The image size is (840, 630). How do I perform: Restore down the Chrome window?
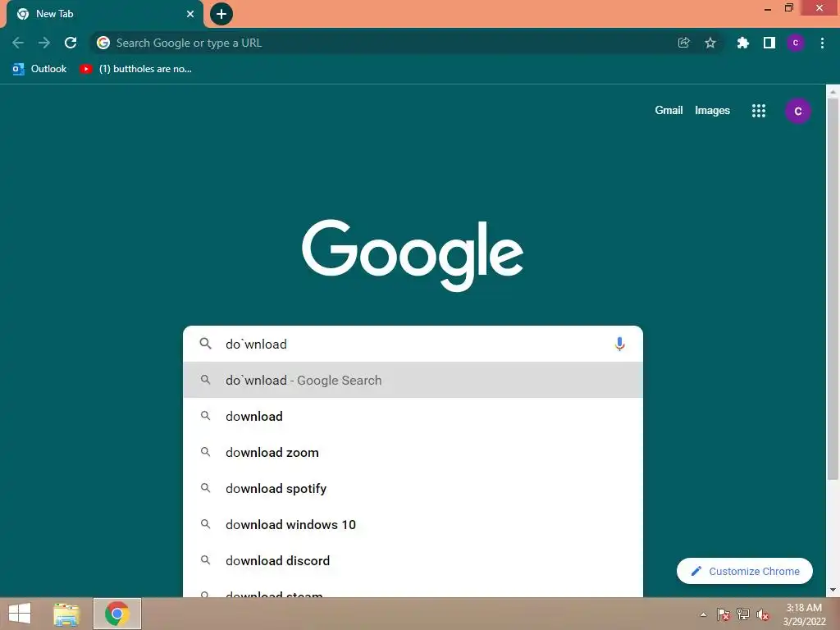coord(788,8)
